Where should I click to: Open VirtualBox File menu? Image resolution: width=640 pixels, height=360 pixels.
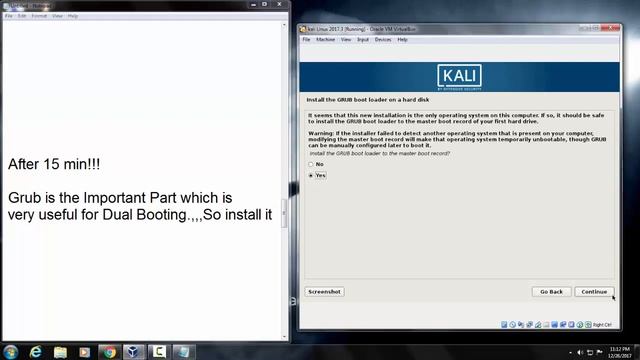pyautogui.click(x=306, y=40)
